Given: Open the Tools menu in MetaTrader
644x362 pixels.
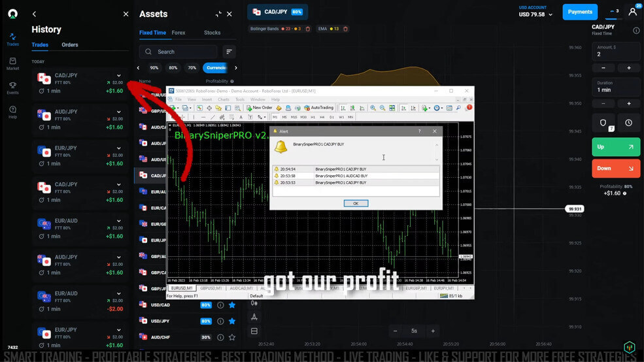Looking at the screenshot, I should 240,99.
